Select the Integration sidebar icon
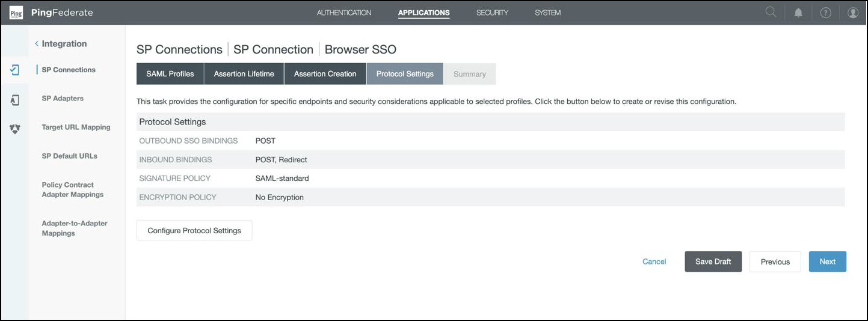The height and width of the screenshot is (321, 868). 15,70
